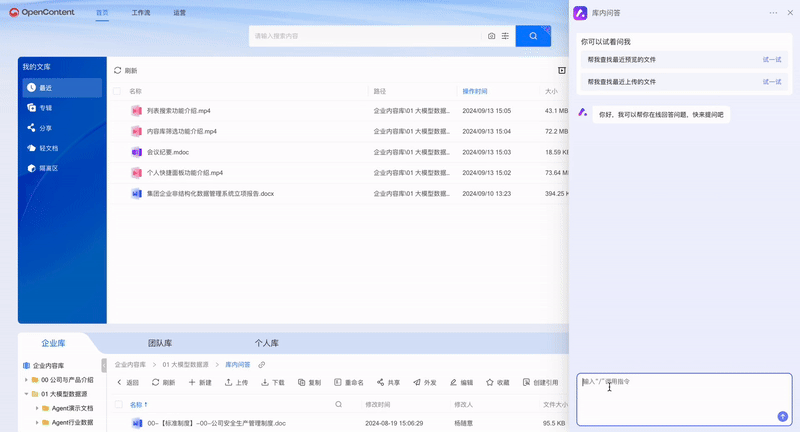Click the camera image-search icon
The width and height of the screenshot is (800, 432).
491,36
